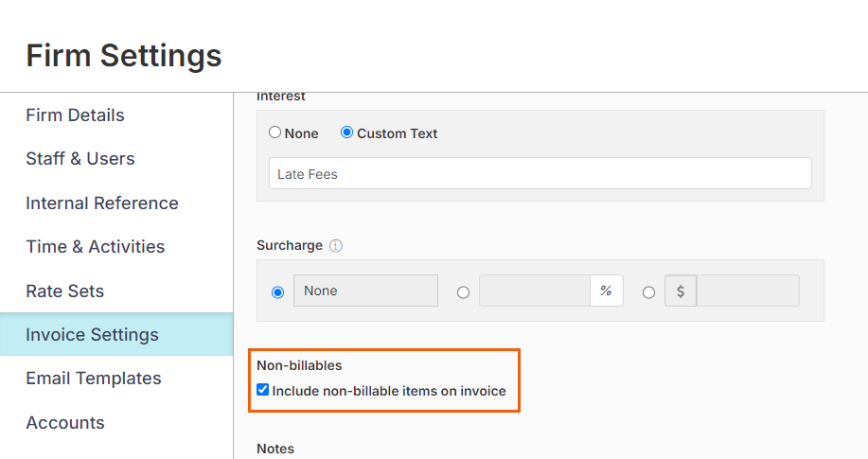868x459 pixels.
Task: Open Email Templates settings
Action: (x=94, y=379)
